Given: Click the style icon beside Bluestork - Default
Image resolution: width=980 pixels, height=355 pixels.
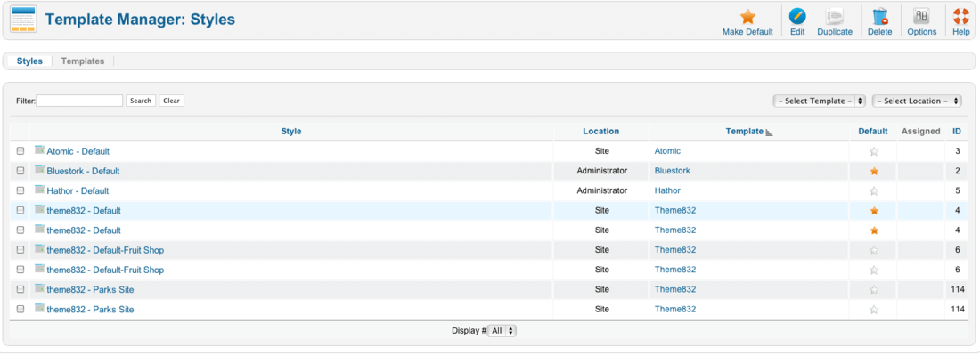Looking at the screenshot, I should 39,170.
